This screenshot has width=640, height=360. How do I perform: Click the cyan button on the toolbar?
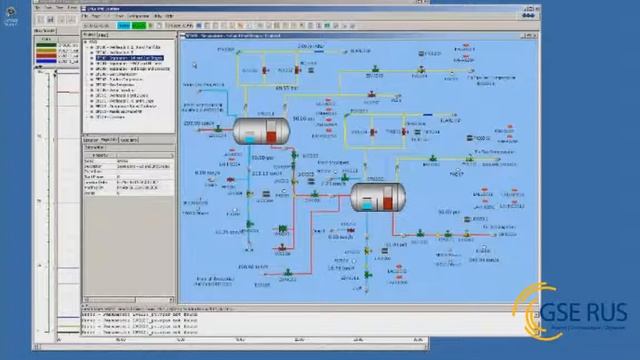pos(124,26)
